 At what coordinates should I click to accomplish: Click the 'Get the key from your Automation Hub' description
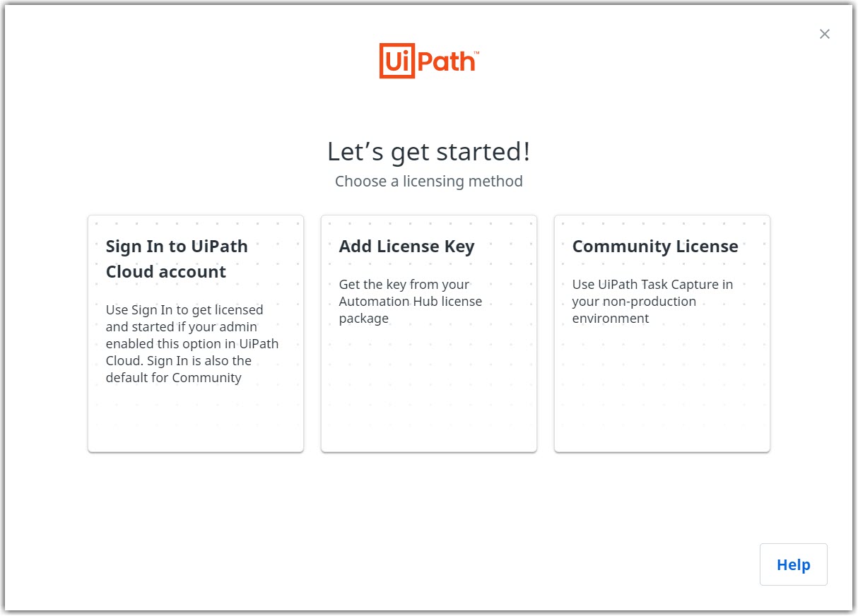pos(411,301)
